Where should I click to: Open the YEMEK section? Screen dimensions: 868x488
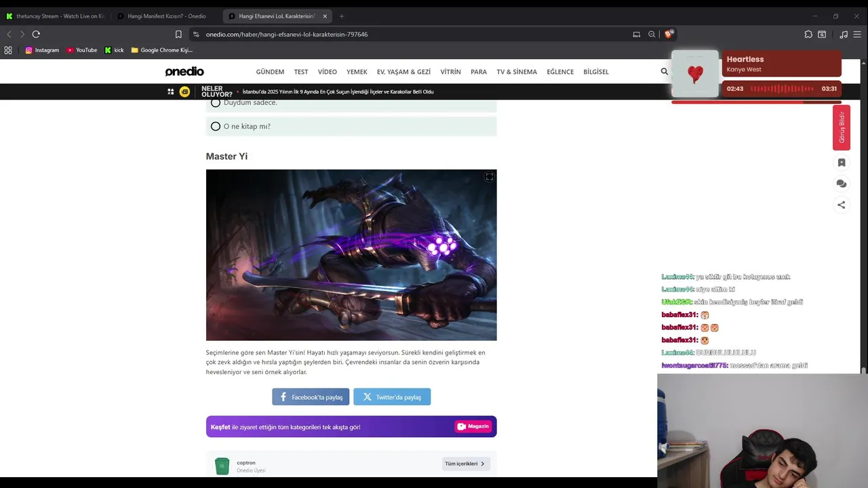[357, 71]
